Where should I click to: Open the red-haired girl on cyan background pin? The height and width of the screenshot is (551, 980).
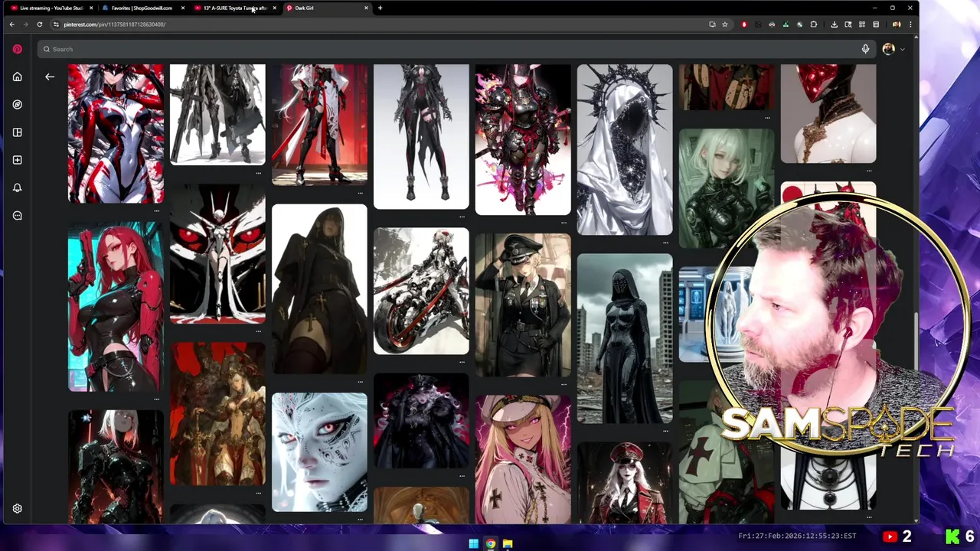point(116,306)
